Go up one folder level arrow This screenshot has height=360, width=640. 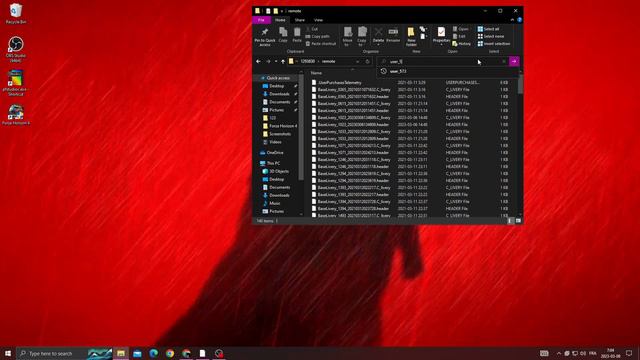(283, 61)
